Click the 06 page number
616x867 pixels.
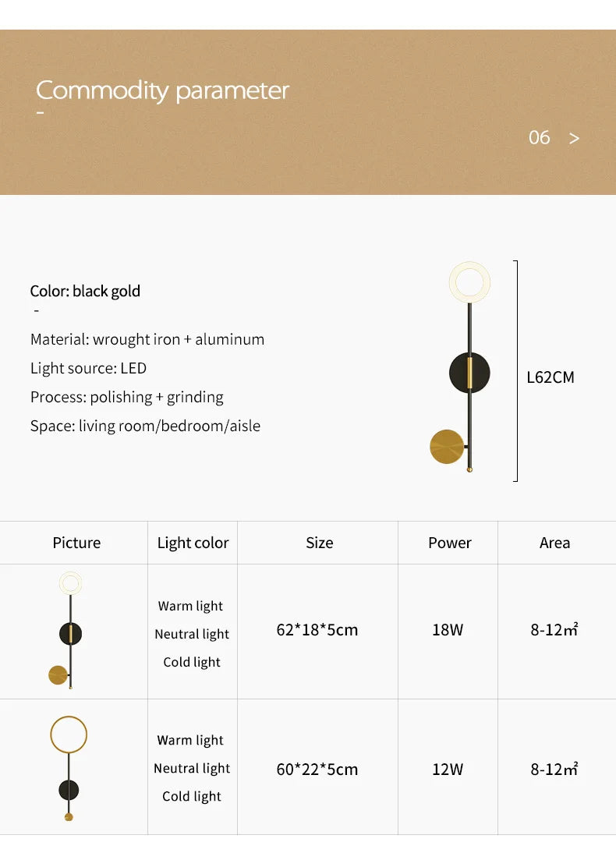pyautogui.click(x=539, y=138)
